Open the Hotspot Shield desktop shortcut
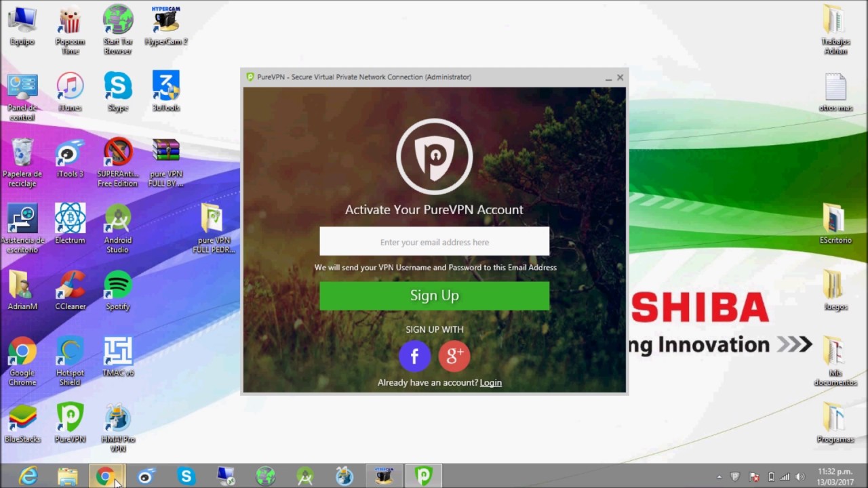The image size is (868, 488). click(x=70, y=362)
